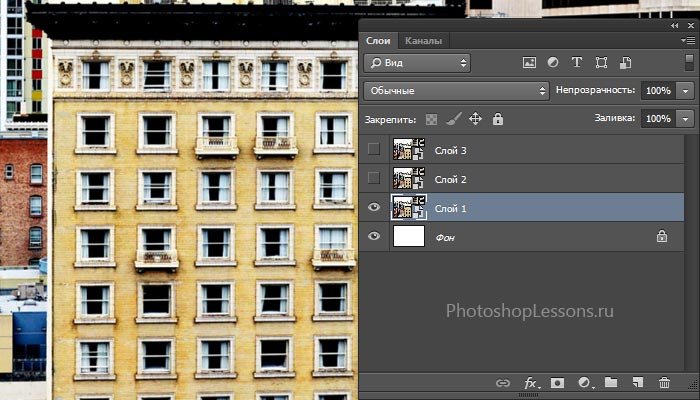Image resolution: width=700 pixels, height=400 pixels.
Task: Hide the Слой 1 layer eye
Action: (x=374, y=207)
